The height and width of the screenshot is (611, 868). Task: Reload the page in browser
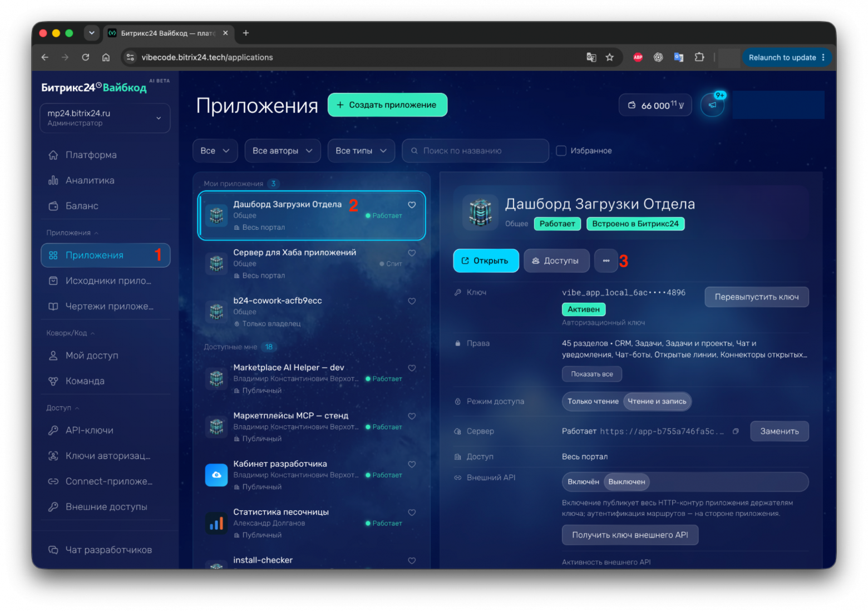(x=86, y=57)
